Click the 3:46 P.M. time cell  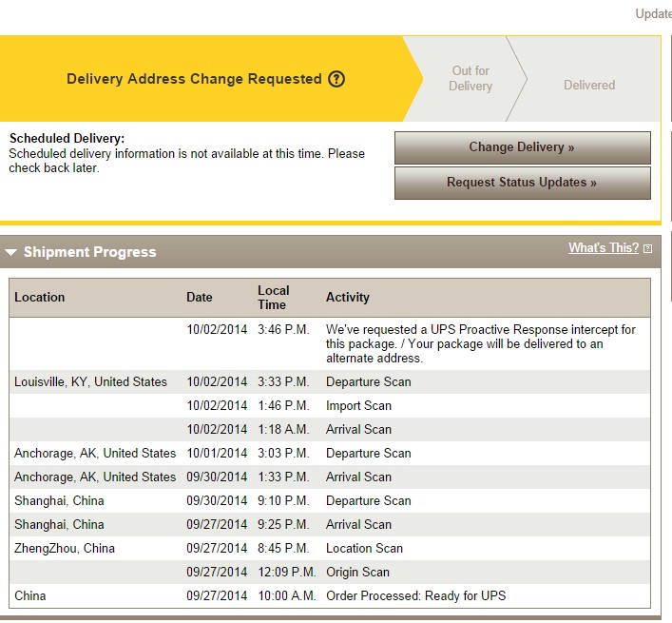click(x=283, y=330)
